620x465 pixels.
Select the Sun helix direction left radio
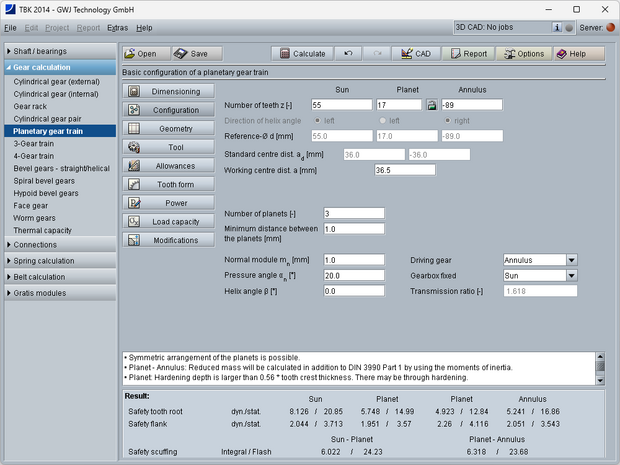tap(317, 121)
